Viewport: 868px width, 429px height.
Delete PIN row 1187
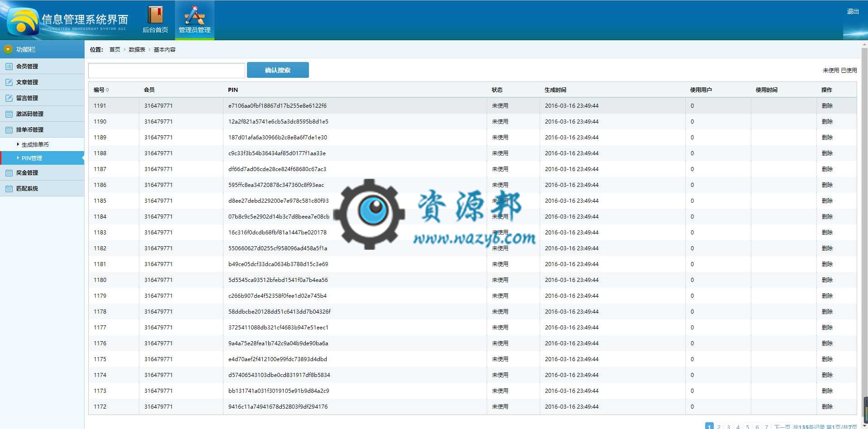(827, 169)
